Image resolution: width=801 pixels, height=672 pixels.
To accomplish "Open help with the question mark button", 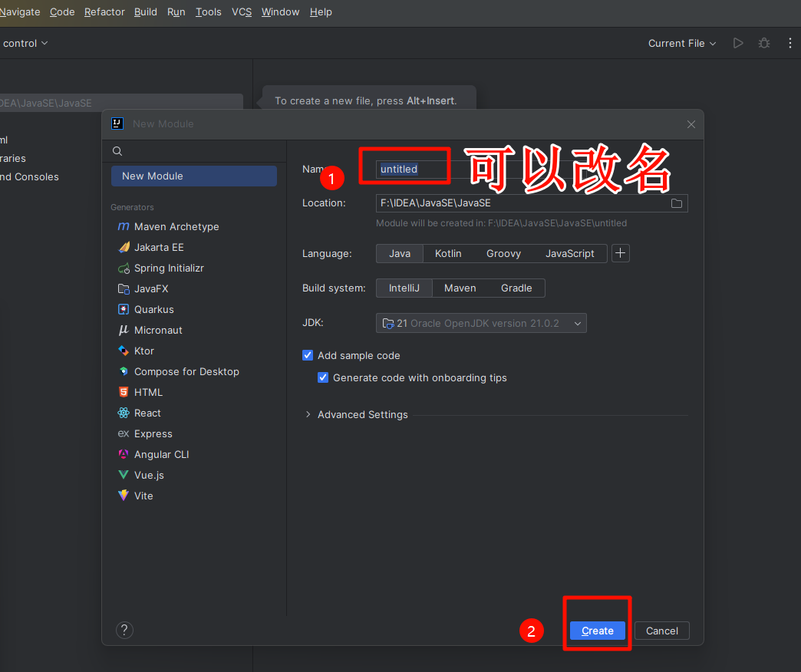I will pyautogui.click(x=124, y=630).
